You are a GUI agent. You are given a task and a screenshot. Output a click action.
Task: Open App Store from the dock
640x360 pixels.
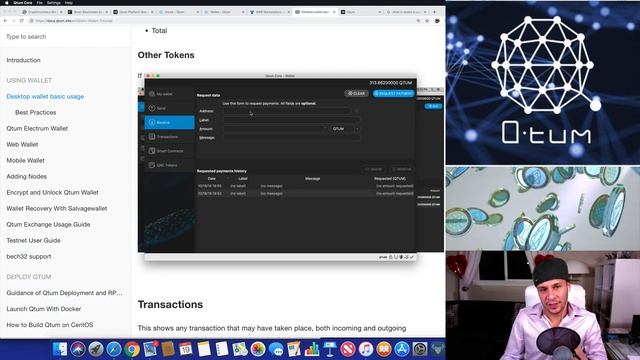402,349
